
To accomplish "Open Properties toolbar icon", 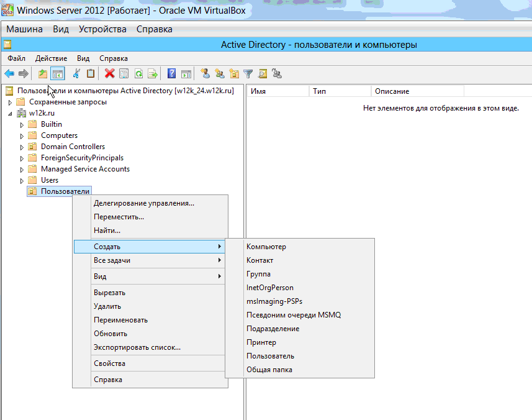I will coord(124,73).
